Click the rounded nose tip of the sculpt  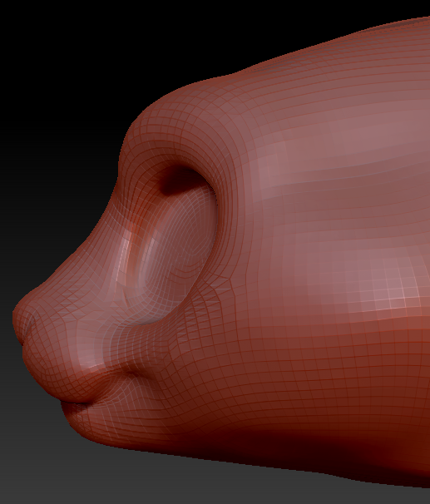[x=24, y=317]
